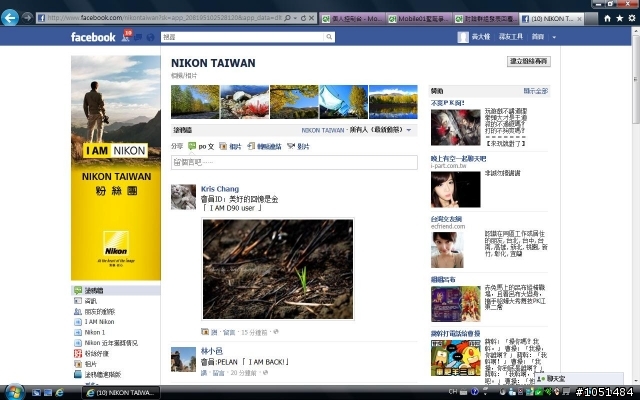Click the Switch Between Windows quick launch icon
This screenshot has width=640, height=400.
tap(48, 393)
